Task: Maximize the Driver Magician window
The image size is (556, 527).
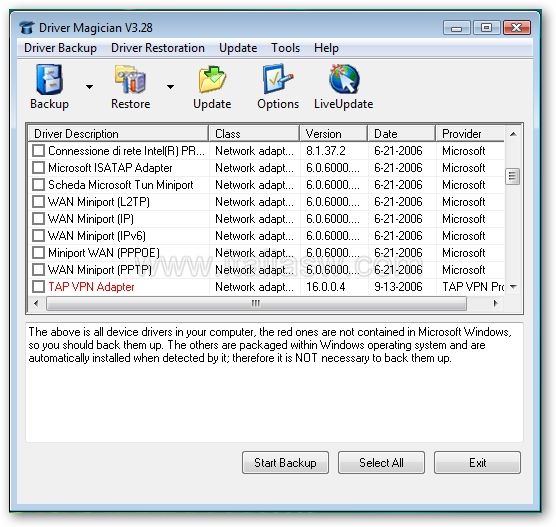Action: pyautogui.click(x=487, y=28)
